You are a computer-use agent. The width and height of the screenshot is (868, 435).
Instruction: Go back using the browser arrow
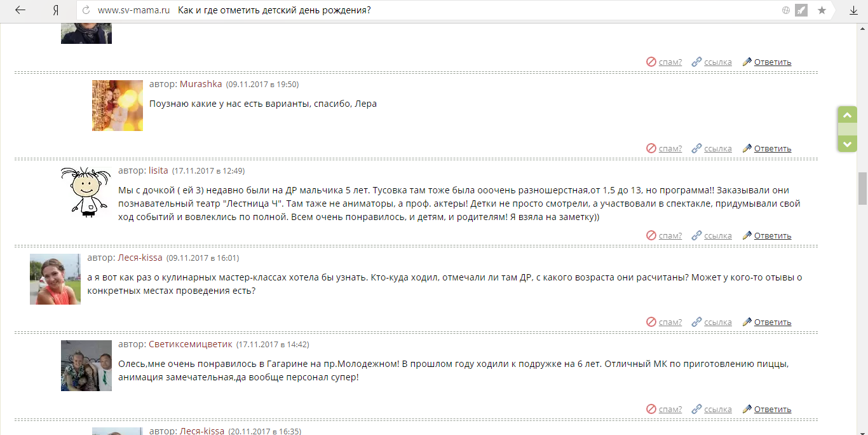(20, 10)
